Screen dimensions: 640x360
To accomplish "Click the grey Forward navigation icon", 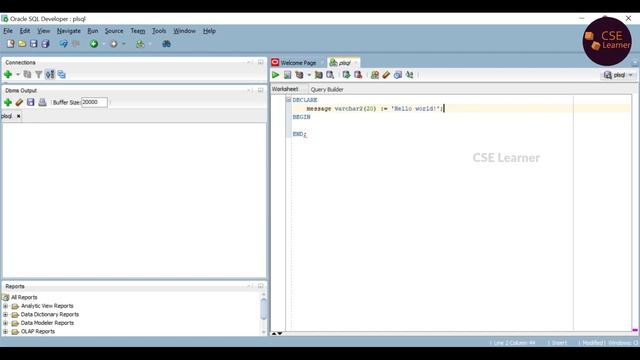I will click(114, 44).
